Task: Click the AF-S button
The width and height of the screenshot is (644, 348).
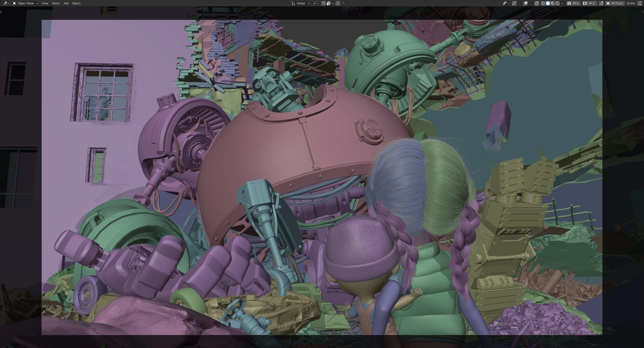Action: click(573, 3)
